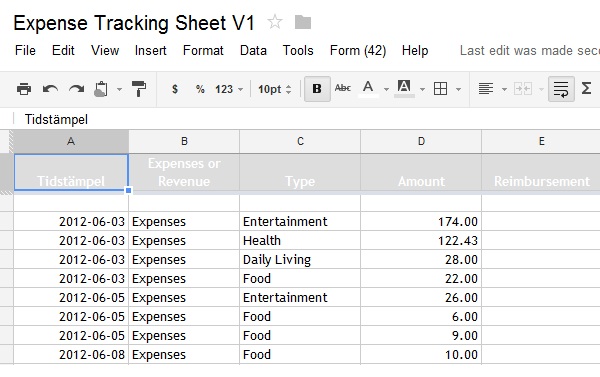600x377 pixels.
Task: Open the text color picker
Action: pos(368,88)
